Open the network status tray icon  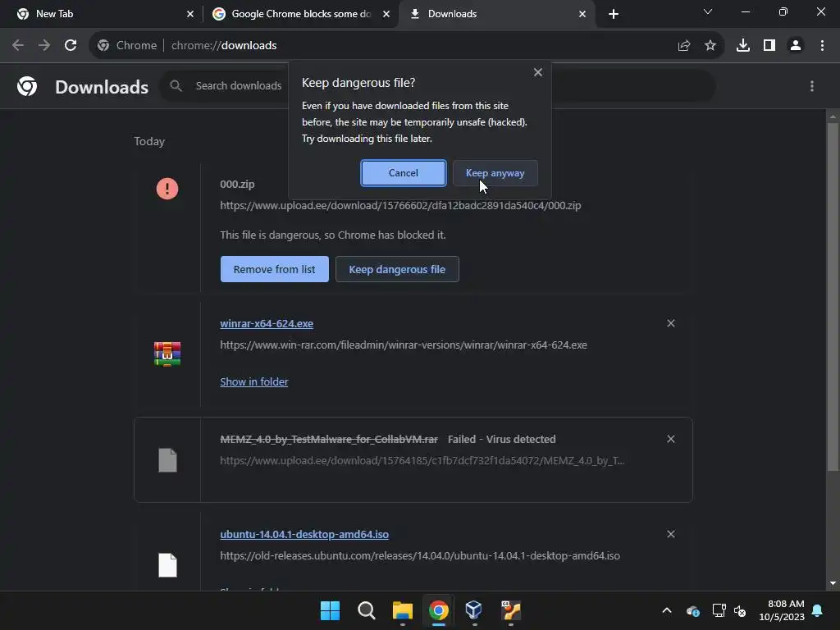point(719,610)
